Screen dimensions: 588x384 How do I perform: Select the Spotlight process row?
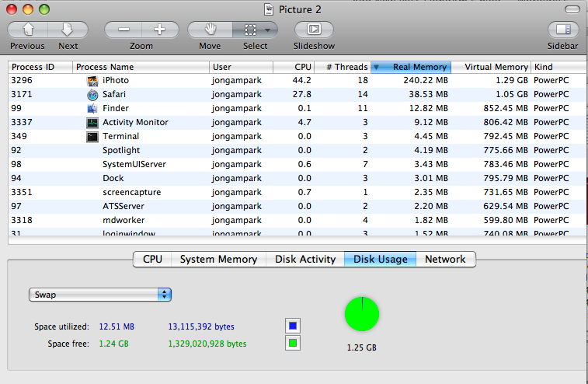click(297, 151)
